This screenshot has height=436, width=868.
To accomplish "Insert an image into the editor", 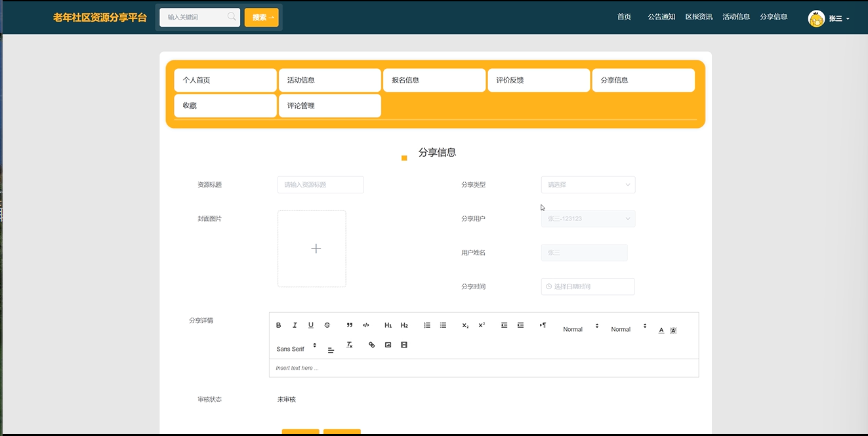I will coord(388,345).
